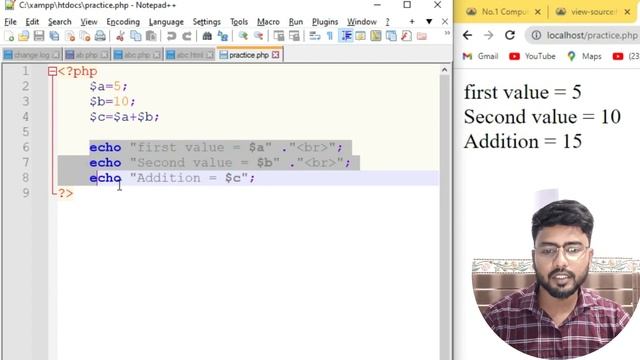Click the Document Map toolbar icon
The image size is (640, 360).
coord(376,36)
